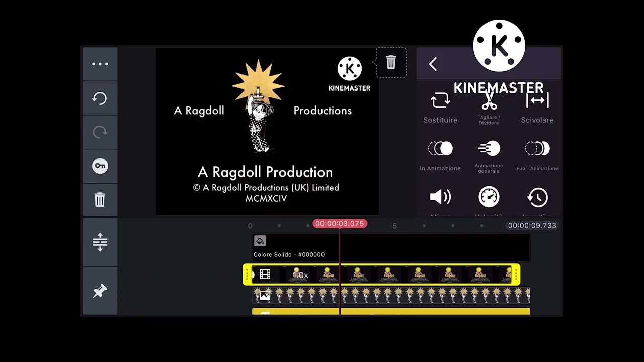Click '© A Ragdoll Productions (UK) Limited' text
Screen dimensions: 644x362
(266, 188)
